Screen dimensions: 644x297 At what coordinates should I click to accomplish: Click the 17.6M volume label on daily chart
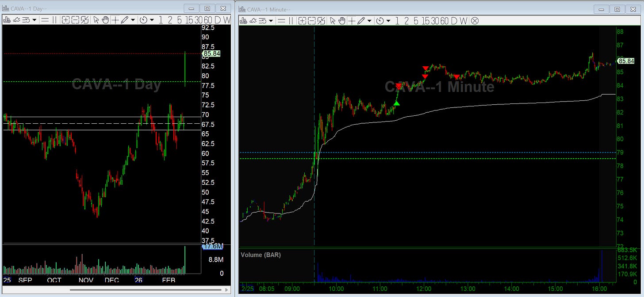click(x=213, y=247)
